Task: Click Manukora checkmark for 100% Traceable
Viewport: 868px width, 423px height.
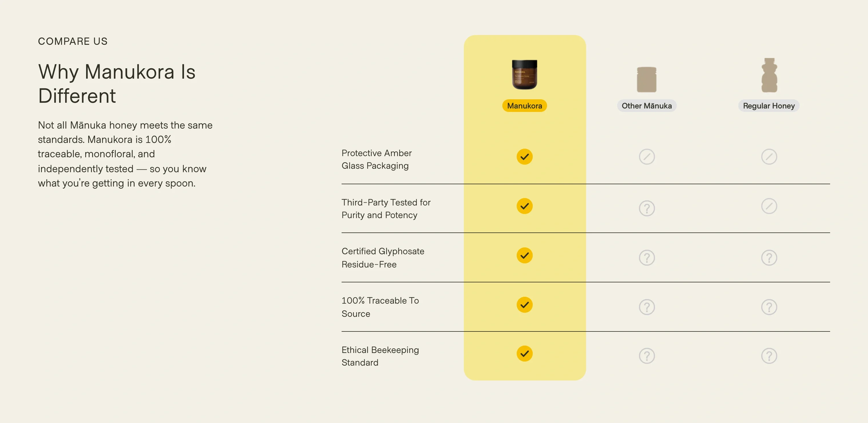Action: click(x=524, y=305)
